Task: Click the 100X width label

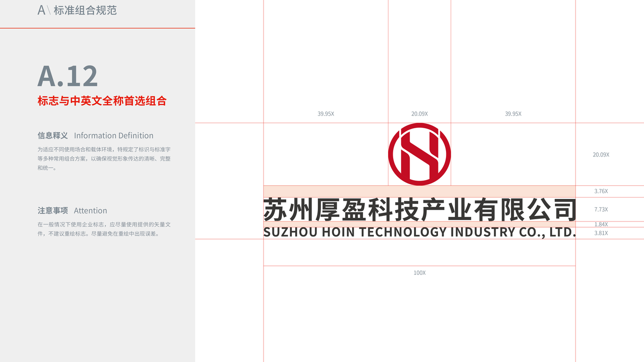Action: coord(420,273)
